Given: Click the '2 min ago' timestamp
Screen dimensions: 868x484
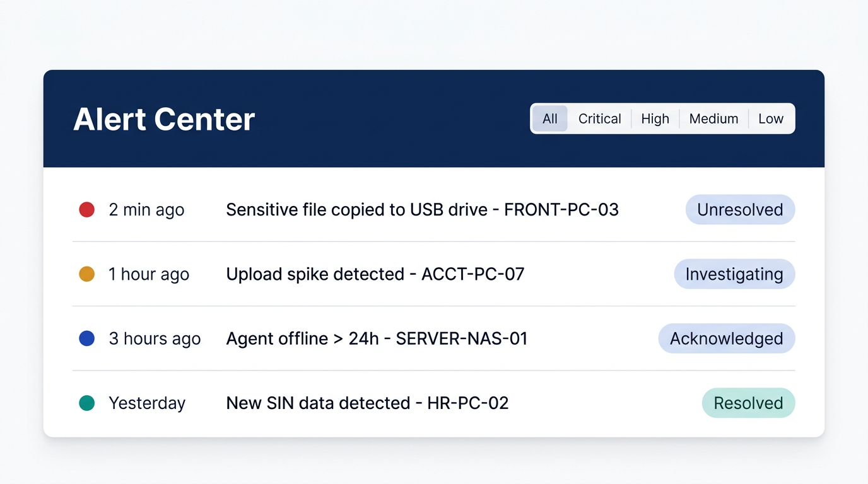Looking at the screenshot, I should (146, 209).
